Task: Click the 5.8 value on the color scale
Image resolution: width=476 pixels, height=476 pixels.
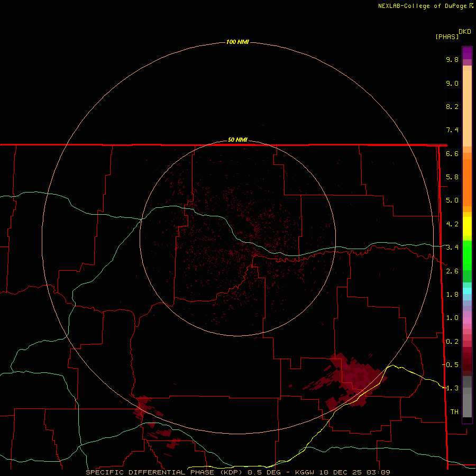Action: pos(452,177)
